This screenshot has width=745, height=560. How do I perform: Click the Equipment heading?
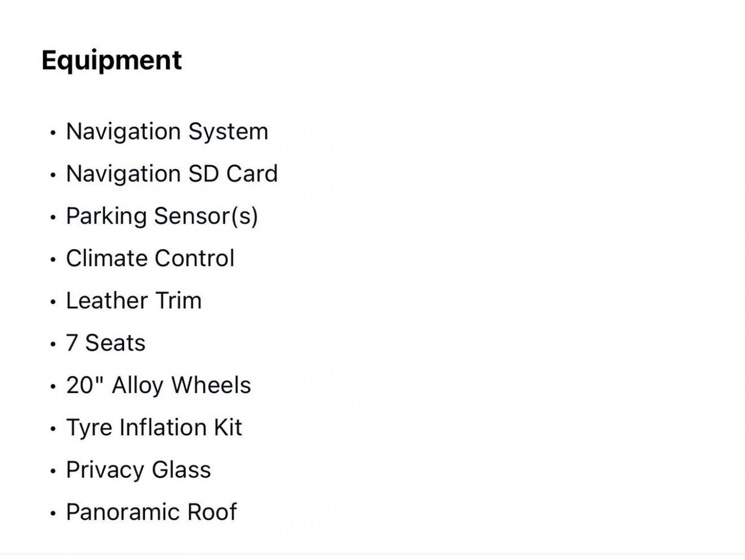[x=112, y=61]
